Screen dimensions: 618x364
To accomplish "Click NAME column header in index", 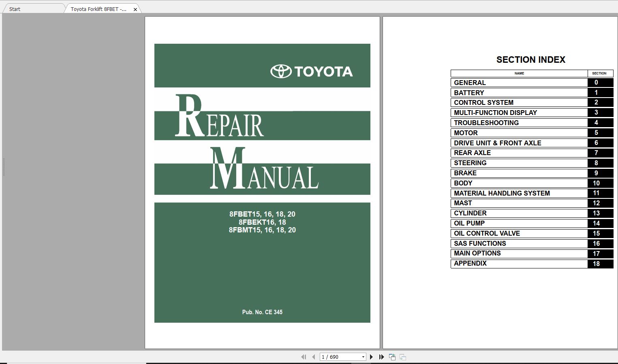I will 519,73.
